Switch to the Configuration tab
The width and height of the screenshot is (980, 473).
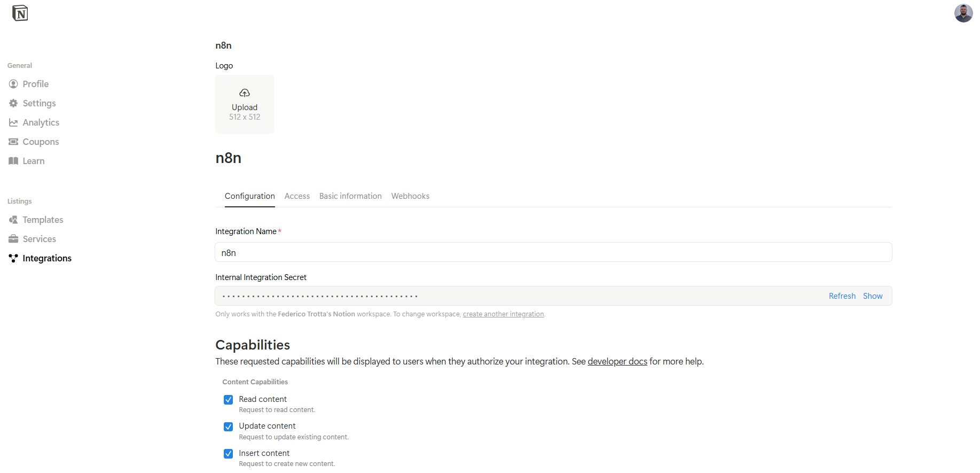pyautogui.click(x=250, y=196)
